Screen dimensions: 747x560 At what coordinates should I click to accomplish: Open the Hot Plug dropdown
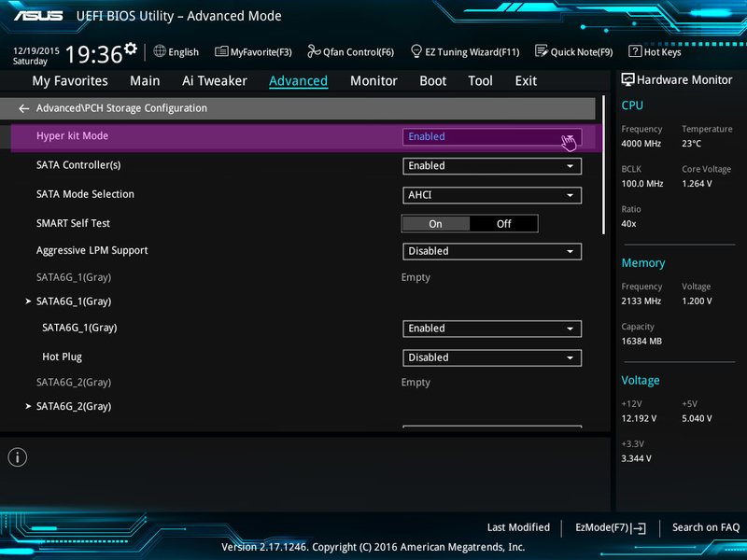(492, 358)
